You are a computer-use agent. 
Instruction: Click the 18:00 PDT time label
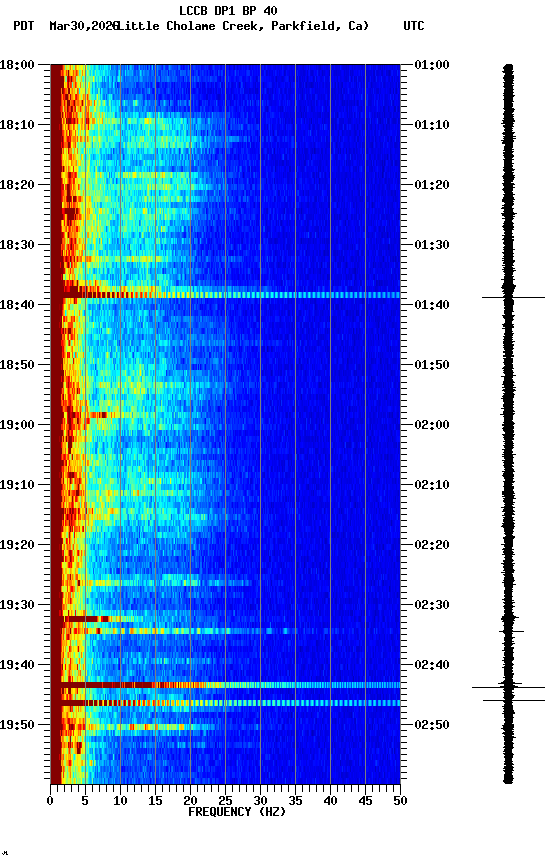17,65
